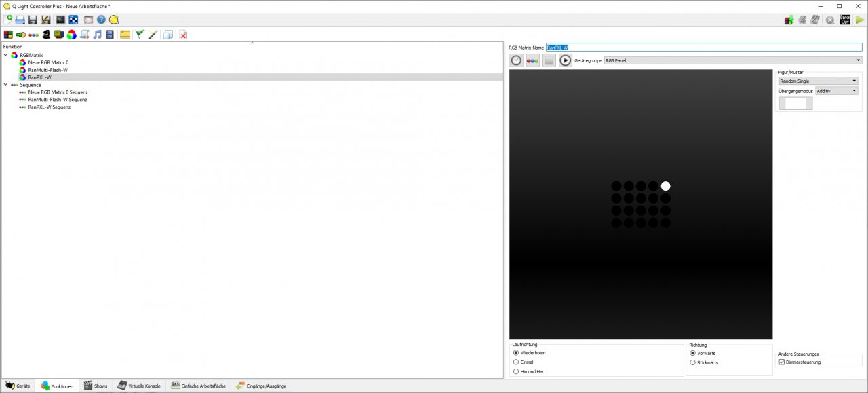Add a new Scene function
This screenshot has width=868, height=393.
(8, 35)
